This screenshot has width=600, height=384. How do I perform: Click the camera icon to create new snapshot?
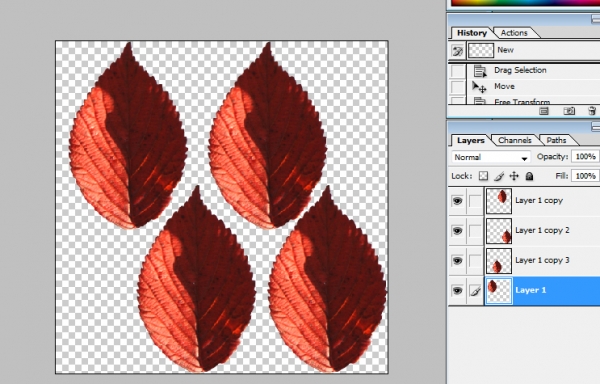click(569, 111)
